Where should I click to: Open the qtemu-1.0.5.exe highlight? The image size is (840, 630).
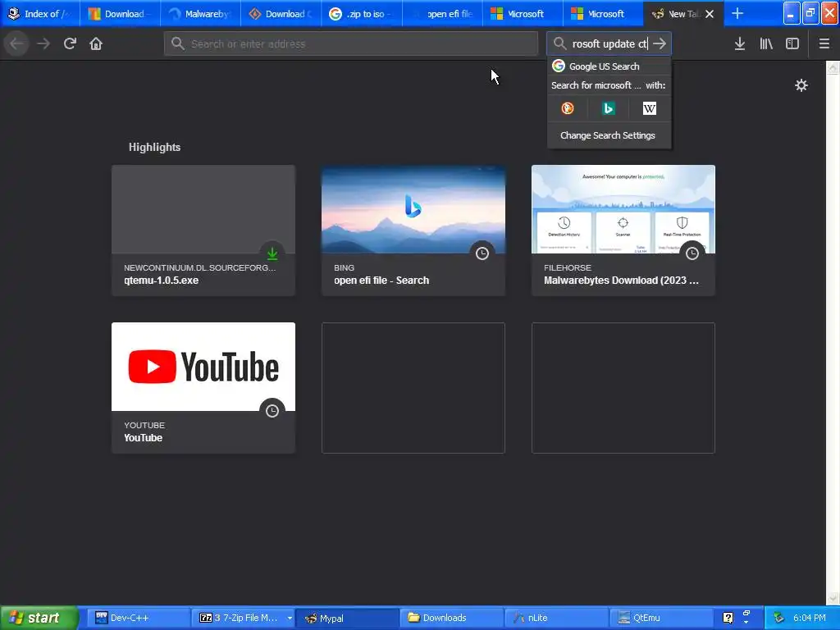point(203,231)
